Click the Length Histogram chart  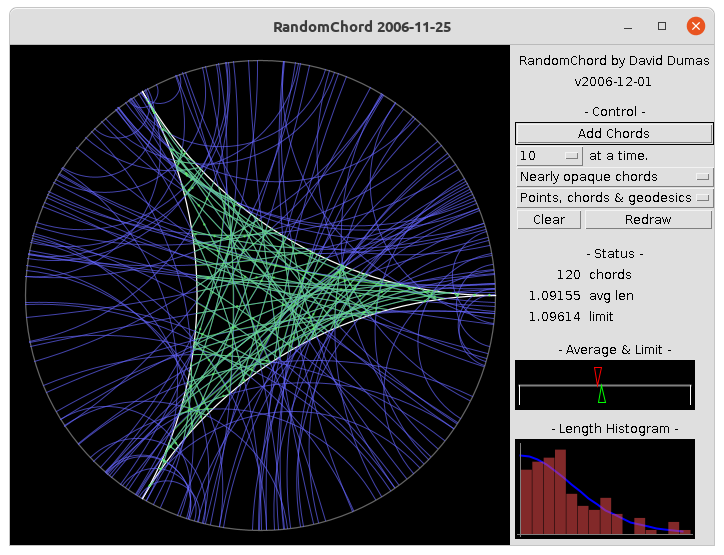coord(605,489)
